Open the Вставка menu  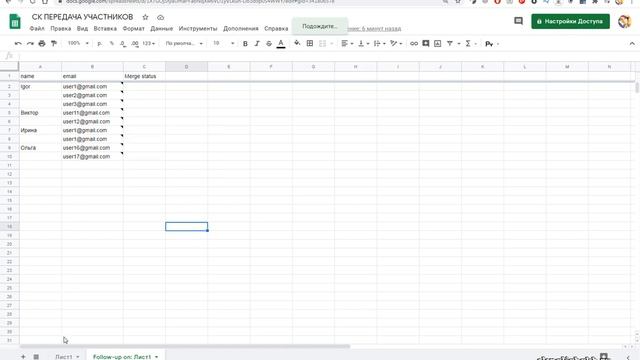105,29
